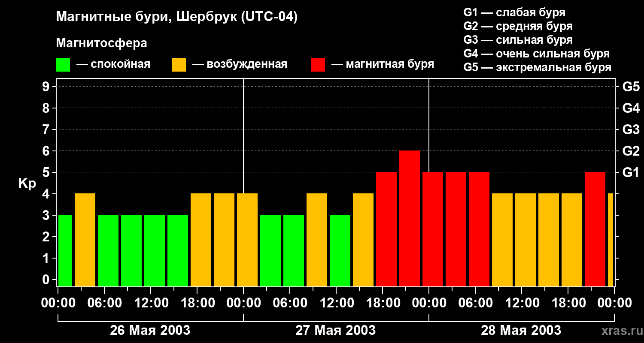Click 'G4 — очень сильная буря' description
644x343 pixels.
(x=536, y=54)
